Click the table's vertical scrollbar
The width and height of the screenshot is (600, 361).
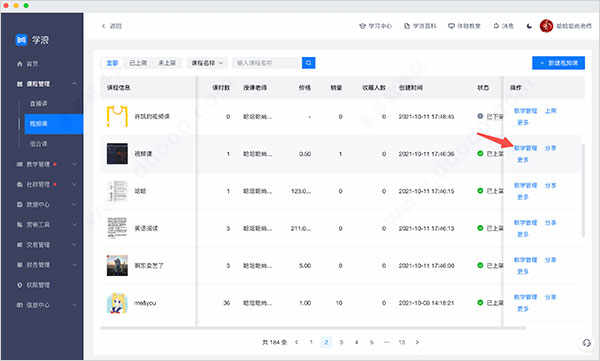pyautogui.click(x=583, y=191)
